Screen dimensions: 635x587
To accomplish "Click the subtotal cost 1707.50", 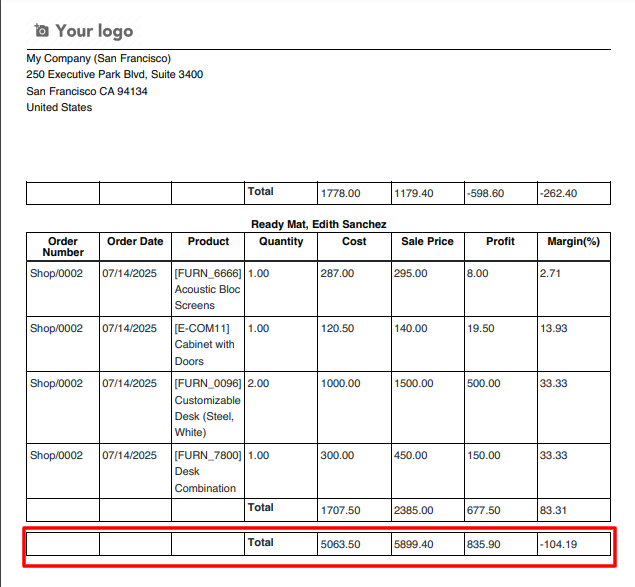I will (341, 510).
